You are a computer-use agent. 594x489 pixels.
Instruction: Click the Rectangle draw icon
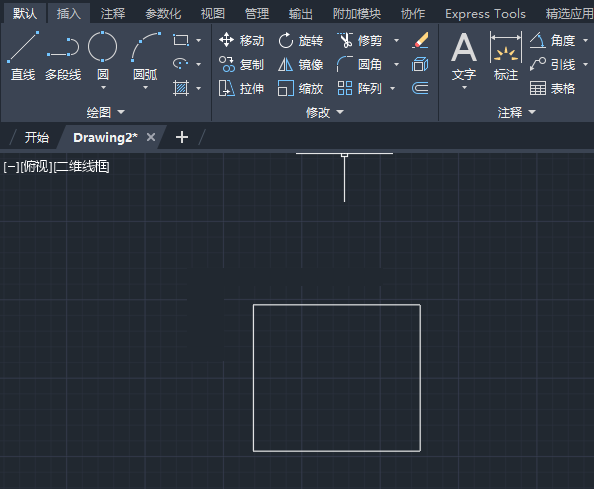(x=181, y=40)
